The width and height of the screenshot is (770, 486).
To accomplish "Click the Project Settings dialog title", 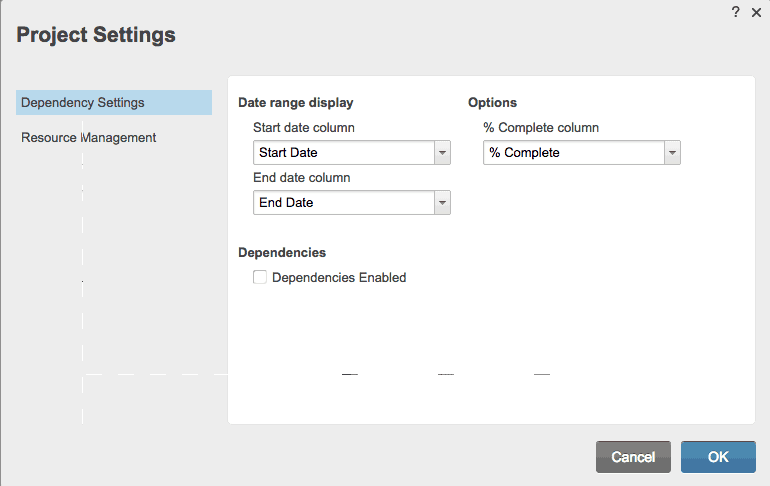I will [96, 35].
